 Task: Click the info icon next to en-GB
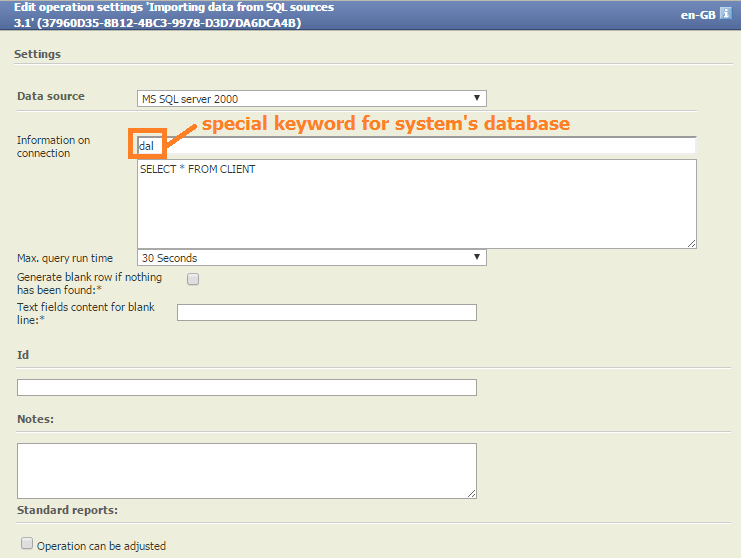(x=725, y=13)
